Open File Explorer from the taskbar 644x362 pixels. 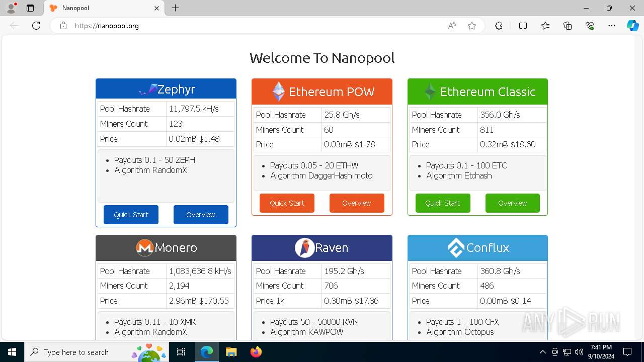pos(231,352)
